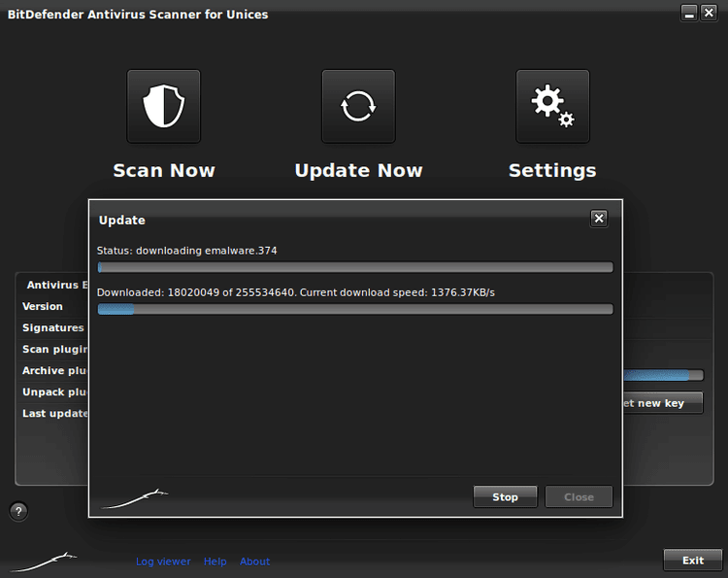Click the Scan Now shield icon

point(163,107)
